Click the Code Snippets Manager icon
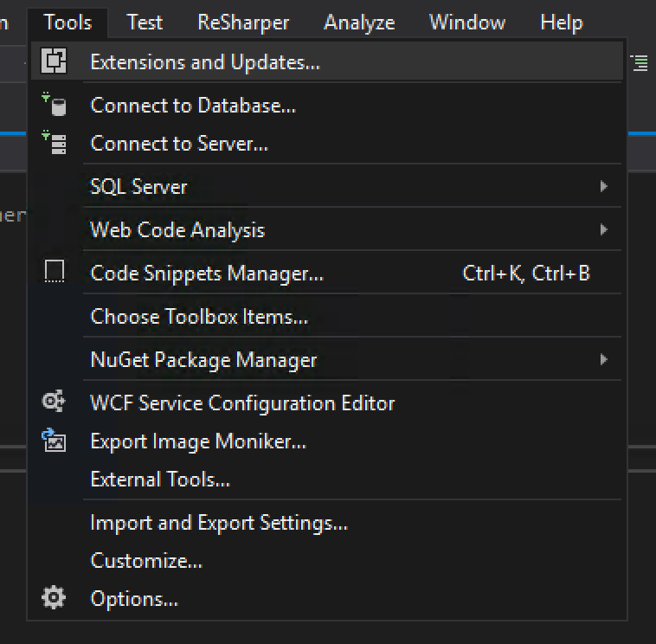This screenshot has height=644, width=656. (55, 271)
